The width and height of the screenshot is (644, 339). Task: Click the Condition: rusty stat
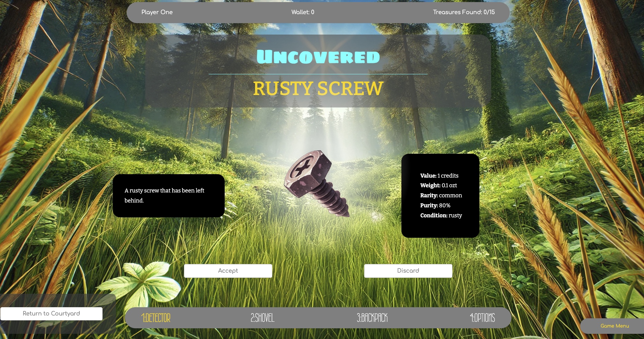441,216
